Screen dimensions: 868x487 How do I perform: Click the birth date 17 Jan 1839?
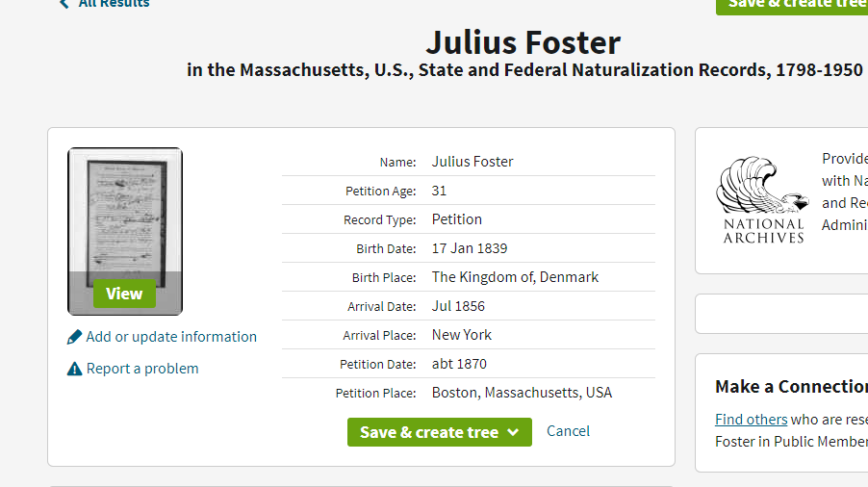(470, 248)
